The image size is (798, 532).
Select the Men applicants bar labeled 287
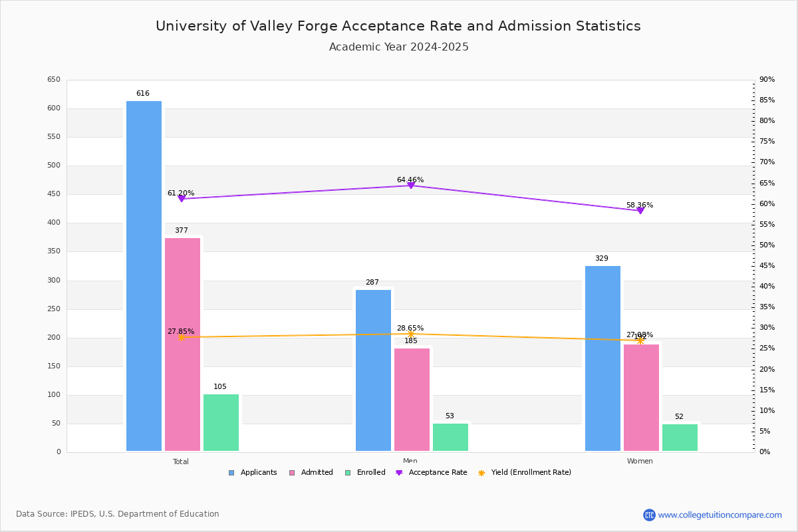pos(373,370)
